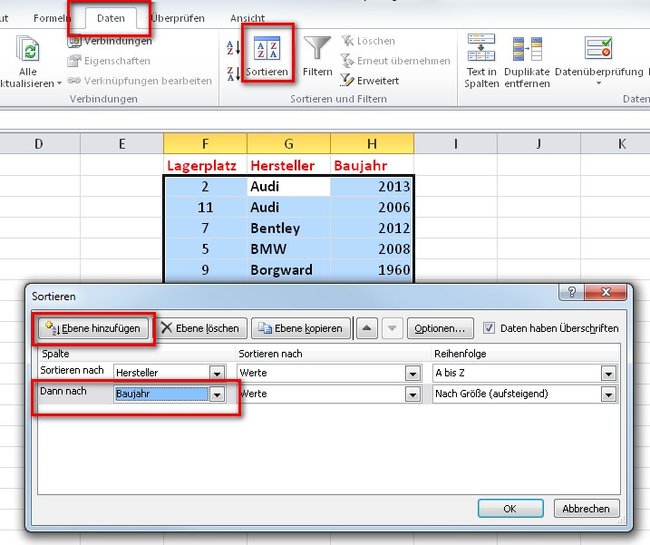Select column G header
This screenshot has width=650, height=545.
tap(289, 143)
